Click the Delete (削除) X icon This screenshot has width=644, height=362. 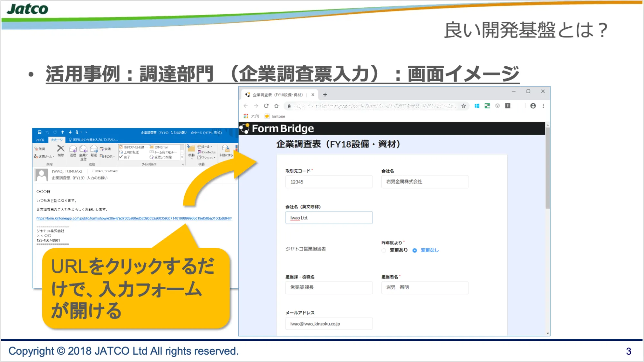[x=61, y=149]
